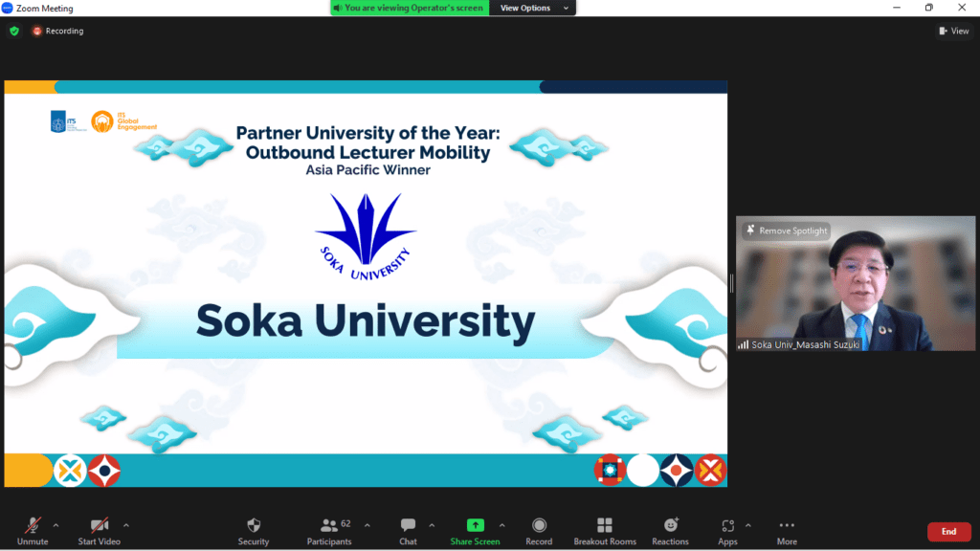
Task: Click the green Share Screen icon
Action: (x=475, y=525)
